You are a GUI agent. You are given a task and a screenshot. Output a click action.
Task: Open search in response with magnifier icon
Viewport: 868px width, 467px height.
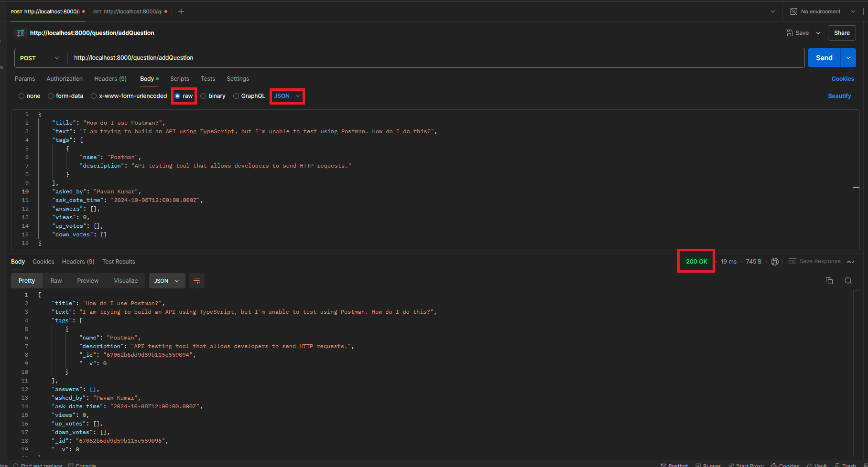click(x=848, y=281)
